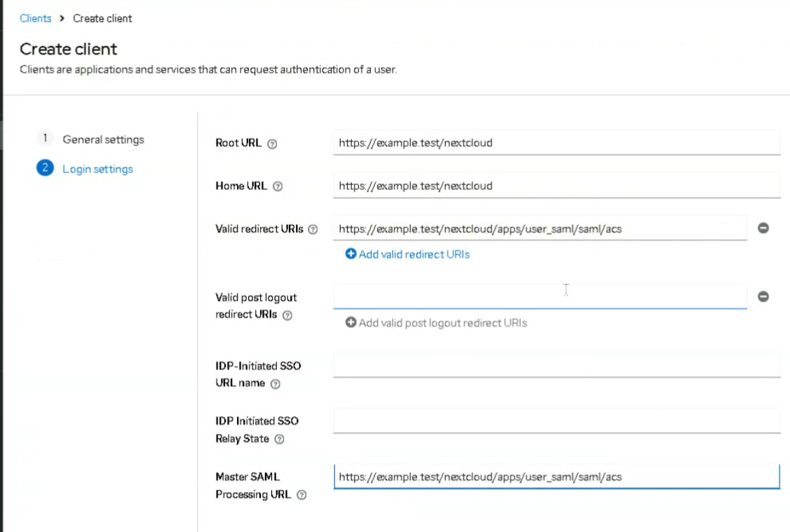Open help for Valid redirect URIs
The width and height of the screenshot is (790, 532).
(x=313, y=230)
